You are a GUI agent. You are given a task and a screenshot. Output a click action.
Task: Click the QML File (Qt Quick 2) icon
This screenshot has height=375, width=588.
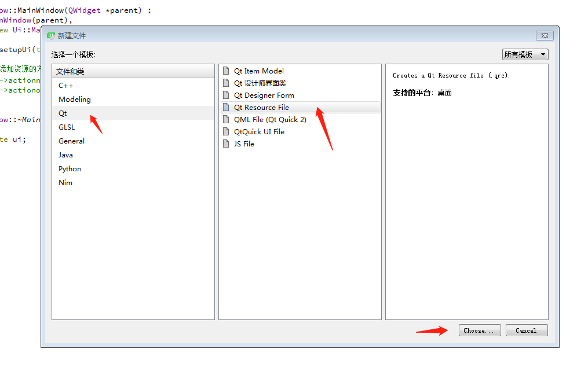pyautogui.click(x=226, y=120)
